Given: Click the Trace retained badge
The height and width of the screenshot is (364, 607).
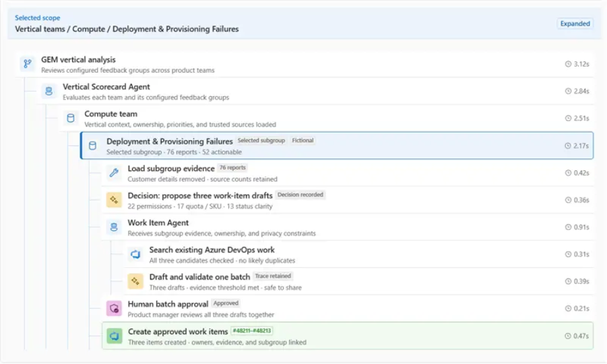Looking at the screenshot, I should [273, 276].
